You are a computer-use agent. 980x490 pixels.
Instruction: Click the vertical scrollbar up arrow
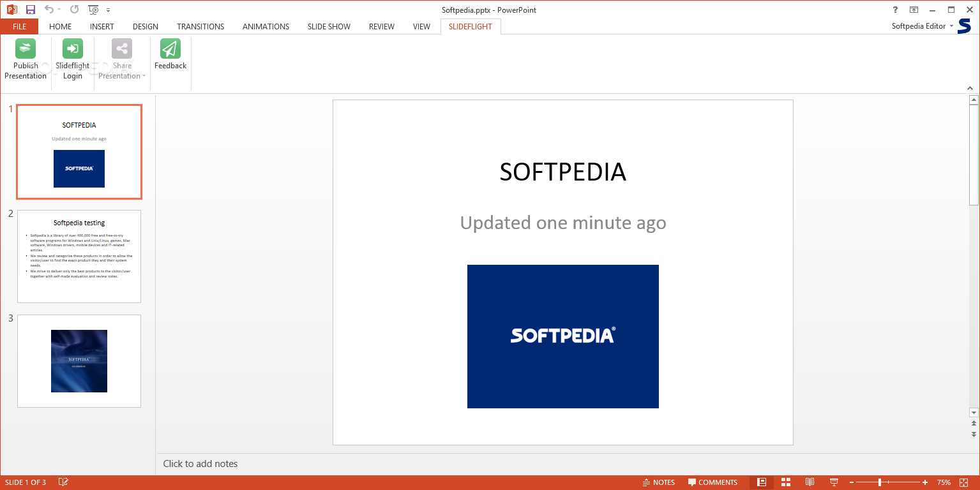click(974, 100)
